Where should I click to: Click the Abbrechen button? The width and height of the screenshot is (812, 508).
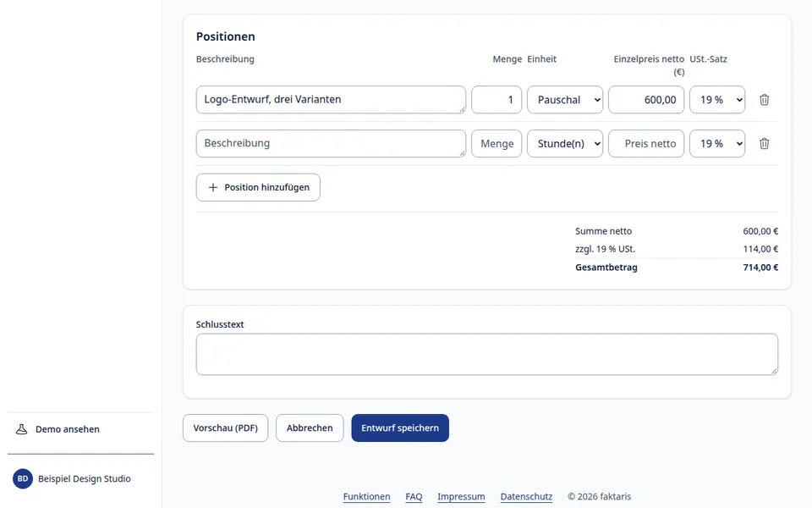point(310,428)
